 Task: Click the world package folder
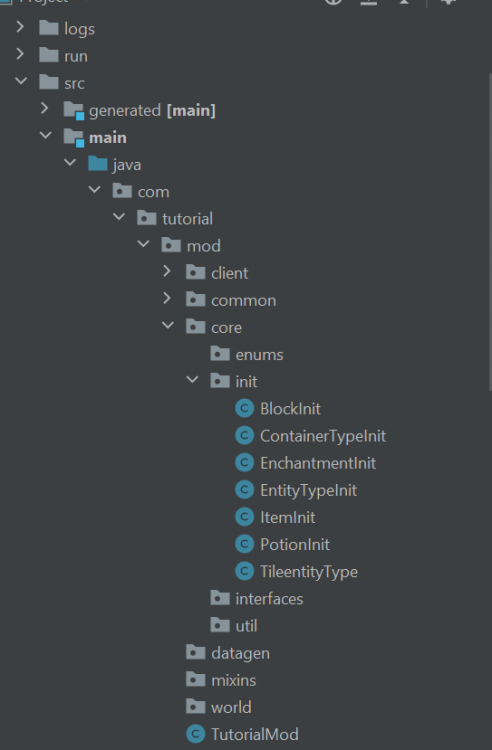pyautogui.click(x=231, y=707)
